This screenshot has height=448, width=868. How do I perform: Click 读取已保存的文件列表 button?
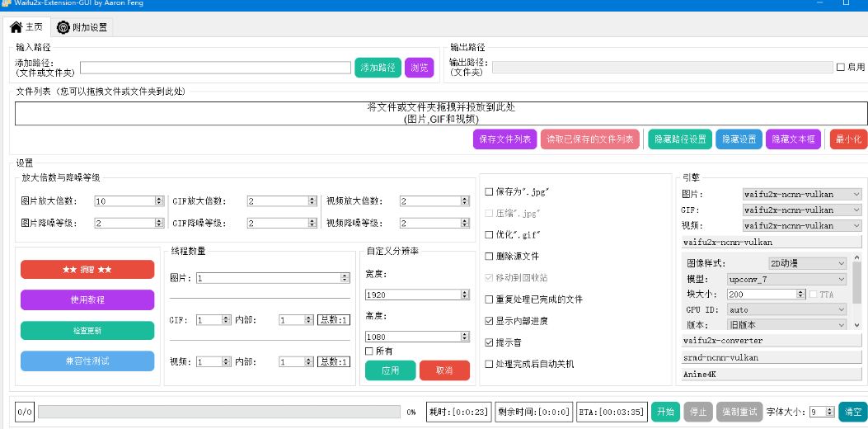point(589,139)
